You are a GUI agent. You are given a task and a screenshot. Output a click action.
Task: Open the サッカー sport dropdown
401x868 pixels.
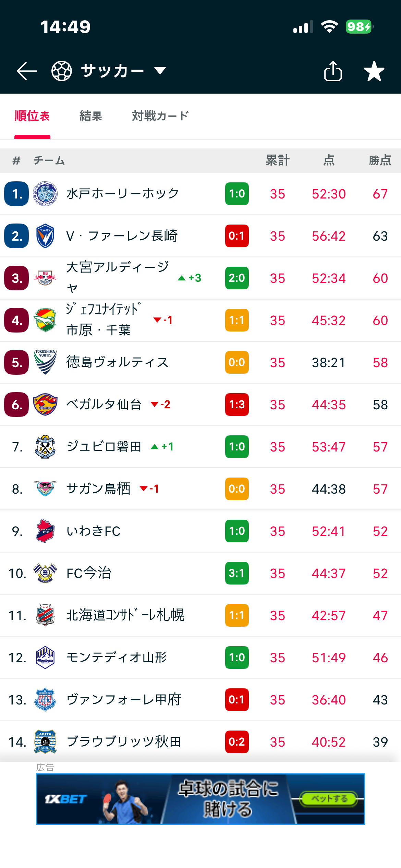point(123,71)
